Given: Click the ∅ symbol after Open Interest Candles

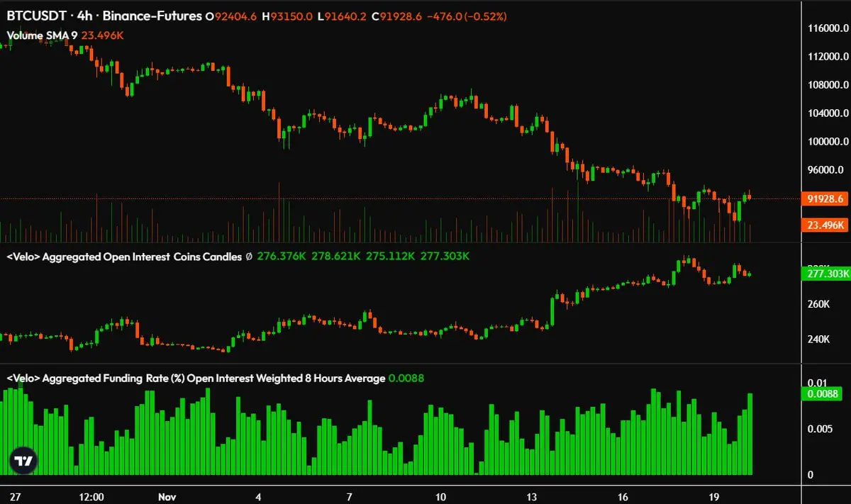Looking at the screenshot, I should 248,257.
